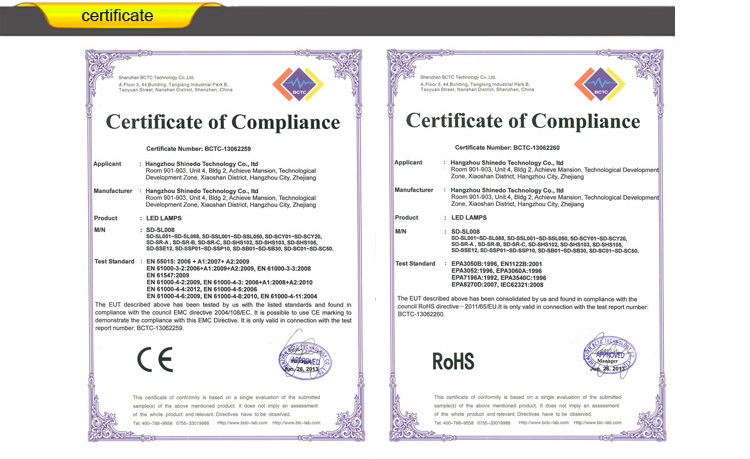Click the Approved stamp on the RoHS certificate
The image size is (750, 459).
[x=609, y=357]
